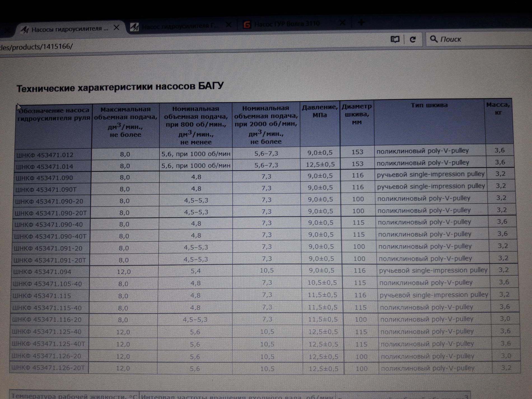532x399 pixels.
Task: Close the Насос ГУР Волга 3110 tab
Action: point(342,22)
